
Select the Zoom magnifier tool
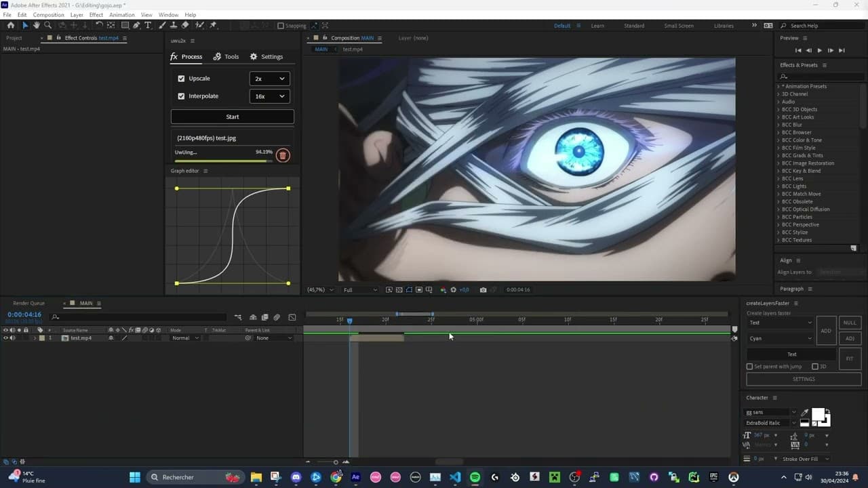48,25
